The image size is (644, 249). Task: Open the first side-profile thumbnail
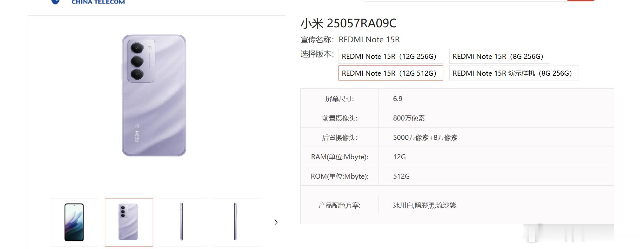point(183,222)
